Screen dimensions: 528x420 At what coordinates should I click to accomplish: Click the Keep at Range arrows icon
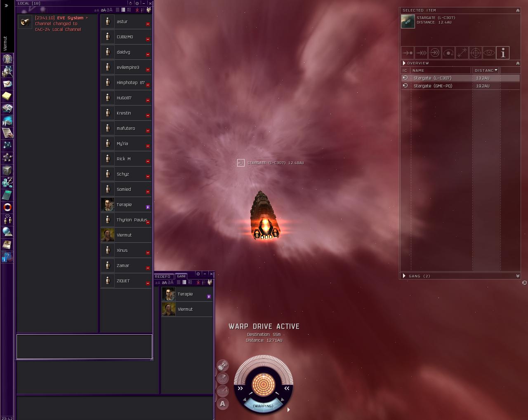[462, 53]
